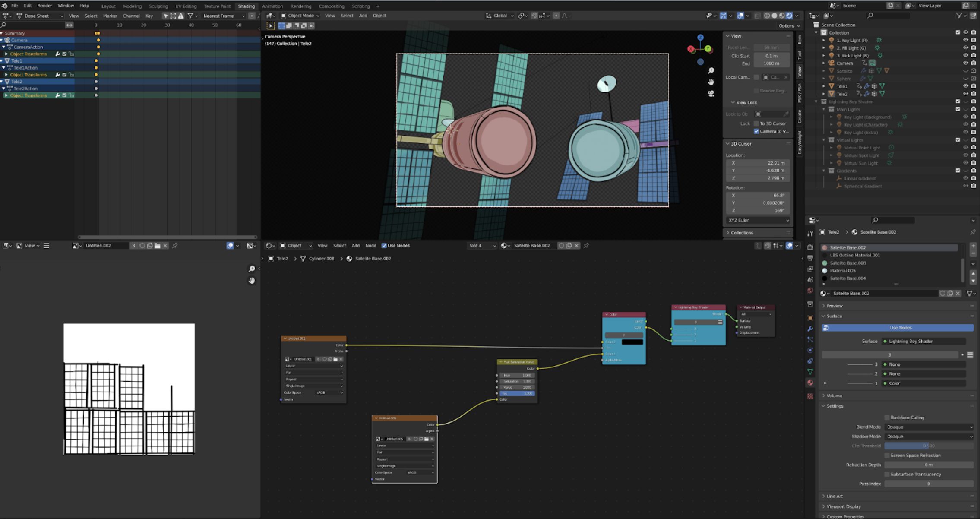Click the pan hand icon in viewport
The width and height of the screenshot is (980, 519).
[x=711, y=82]
